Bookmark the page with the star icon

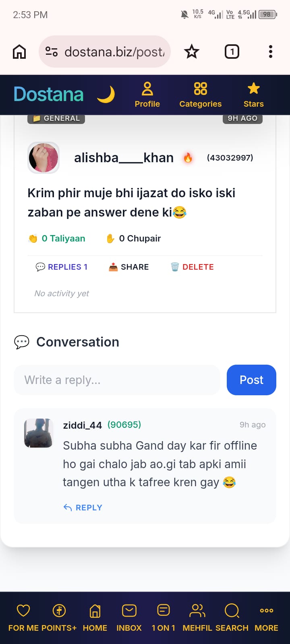192,52
